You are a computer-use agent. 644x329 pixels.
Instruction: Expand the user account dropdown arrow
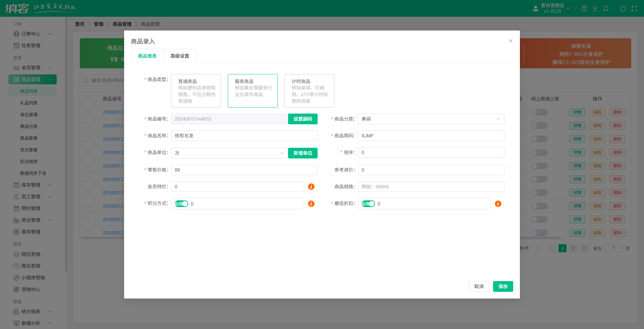568,8
